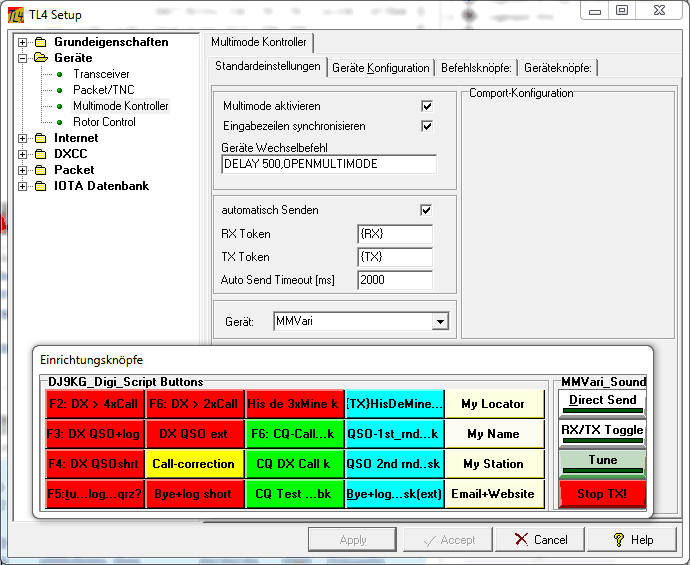Screen dimensions: 690x565
Task: Click the green bullet beside Rotor Control
Action: click(x=60, y=122)
